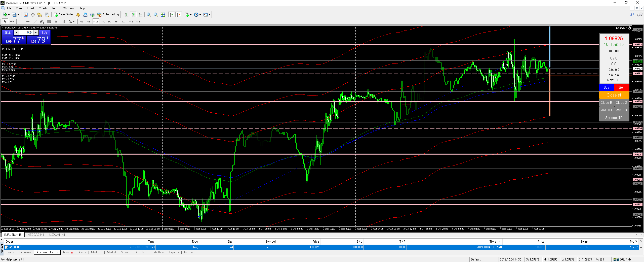Open the Navigator folder-star icon
The height and width of the screenshot is (262, 644).
pyautogui.click(x=40, y=15)
